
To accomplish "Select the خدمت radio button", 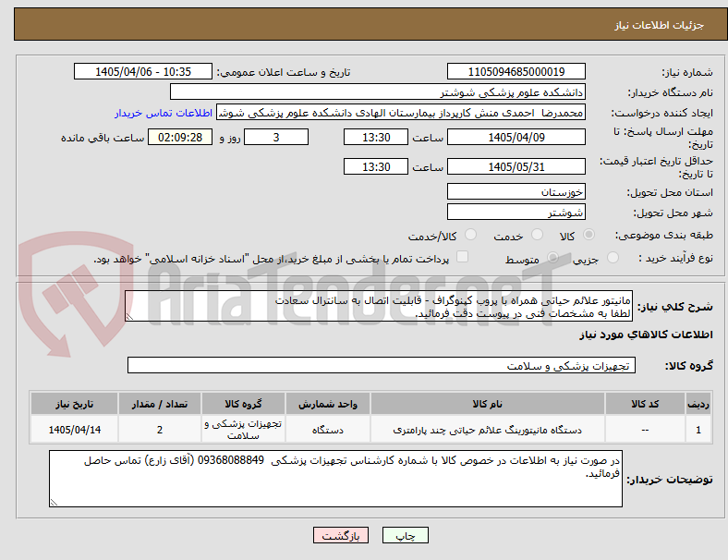I will tap(537, 235).
